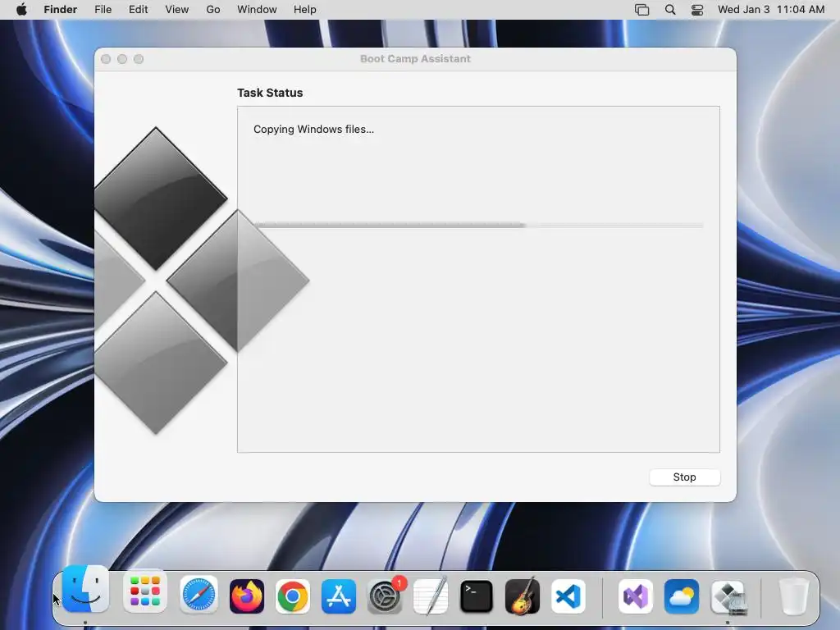Click the Boot Camp Assistant zoom button
The image size is (840, 630).
click(139, 59)
